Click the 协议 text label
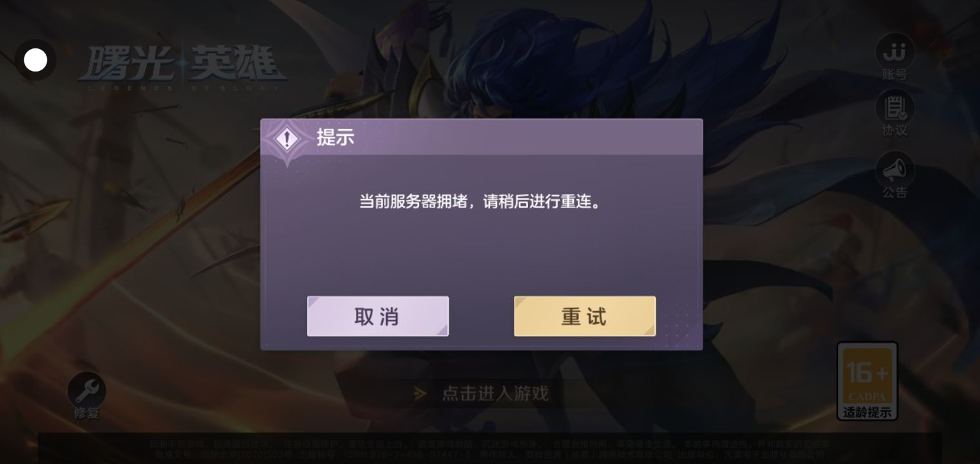The width and height of the screenshot is (980, 464). 895,131
